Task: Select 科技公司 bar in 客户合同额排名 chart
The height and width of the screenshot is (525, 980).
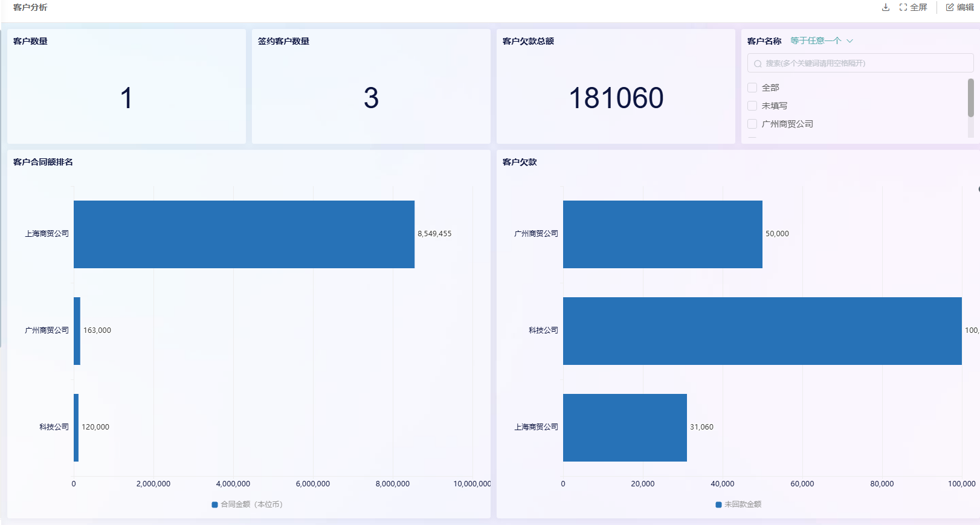Action: tap(76, 428)
